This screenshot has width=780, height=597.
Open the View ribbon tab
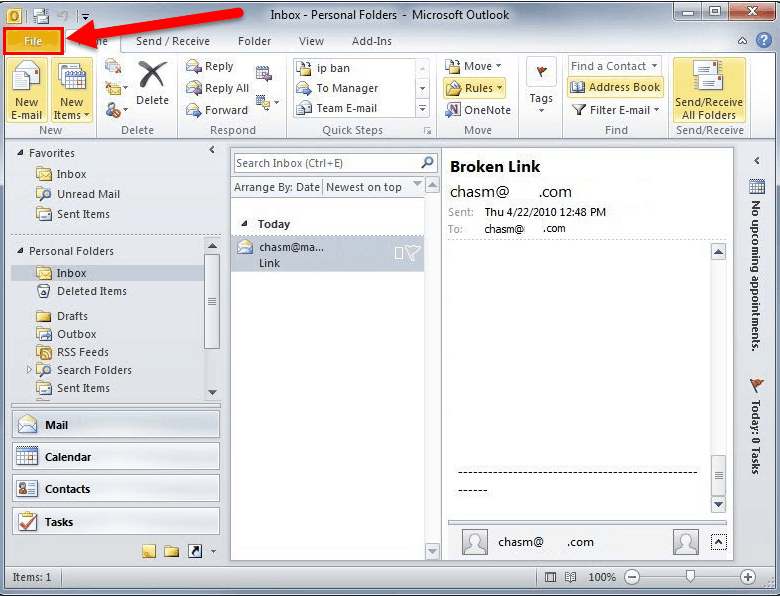point(311,41)
